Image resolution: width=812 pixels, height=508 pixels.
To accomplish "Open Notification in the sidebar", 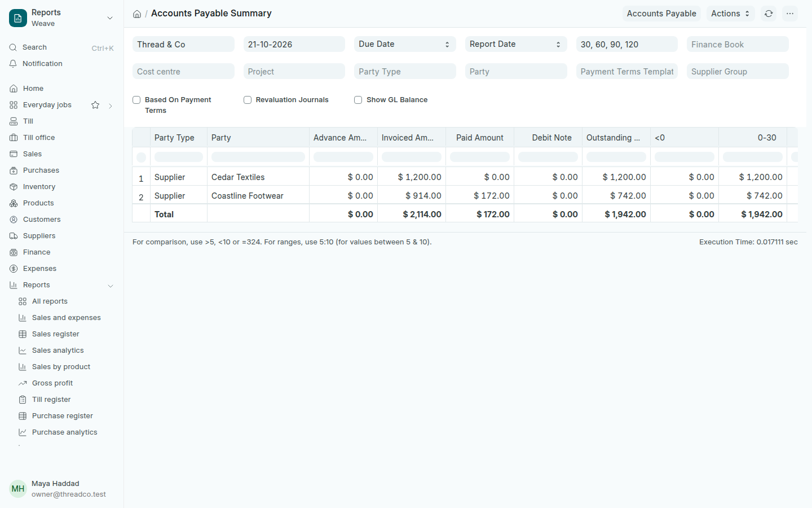I will coord(61,64).
